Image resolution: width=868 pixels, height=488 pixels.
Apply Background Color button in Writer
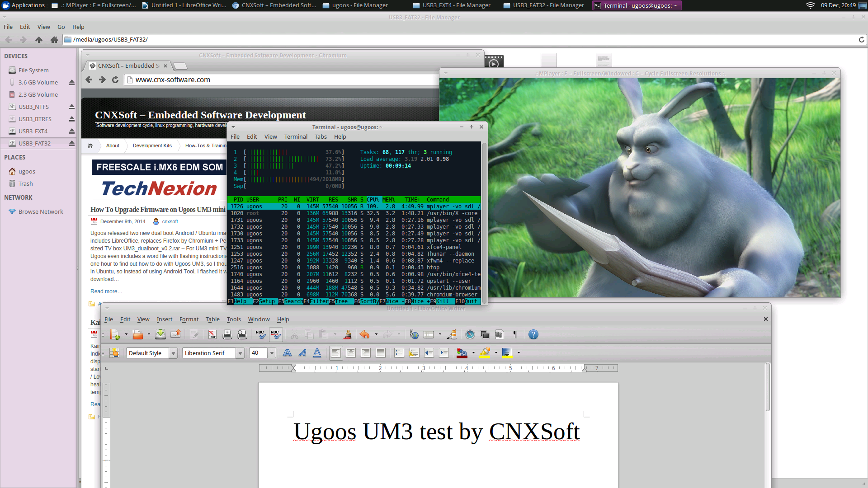[507, 353]
